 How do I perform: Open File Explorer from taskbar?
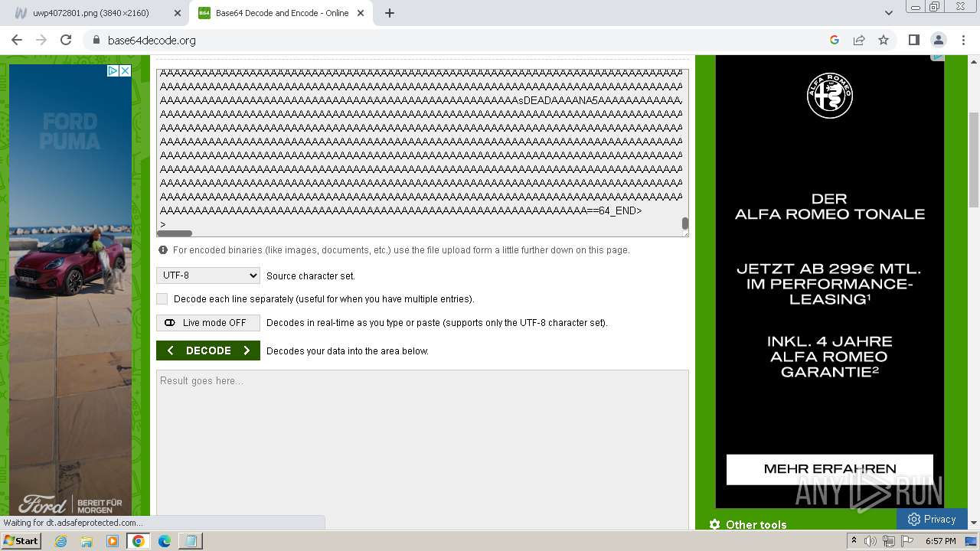[x=87, y=541]
